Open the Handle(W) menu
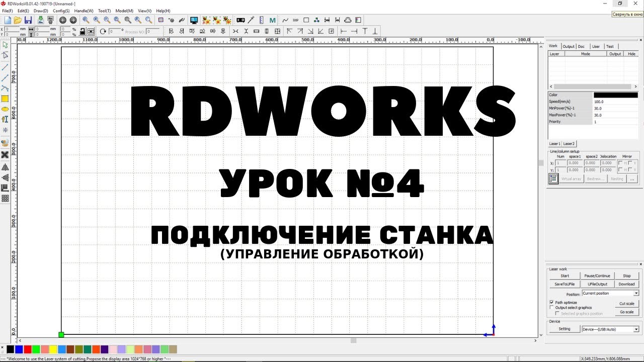The height and width of the screenshot is (362, 644). coord(84,11)
